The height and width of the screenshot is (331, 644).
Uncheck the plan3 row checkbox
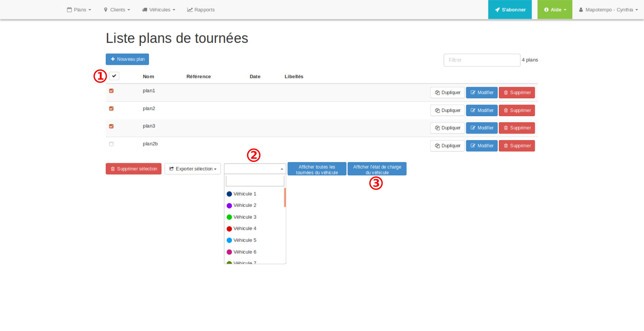tap(111, 126)
